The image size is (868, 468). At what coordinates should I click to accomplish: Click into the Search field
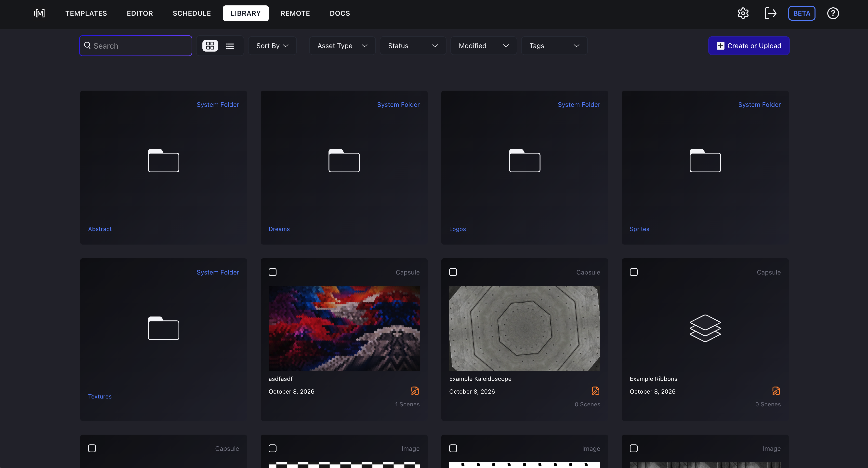point(136,45)
